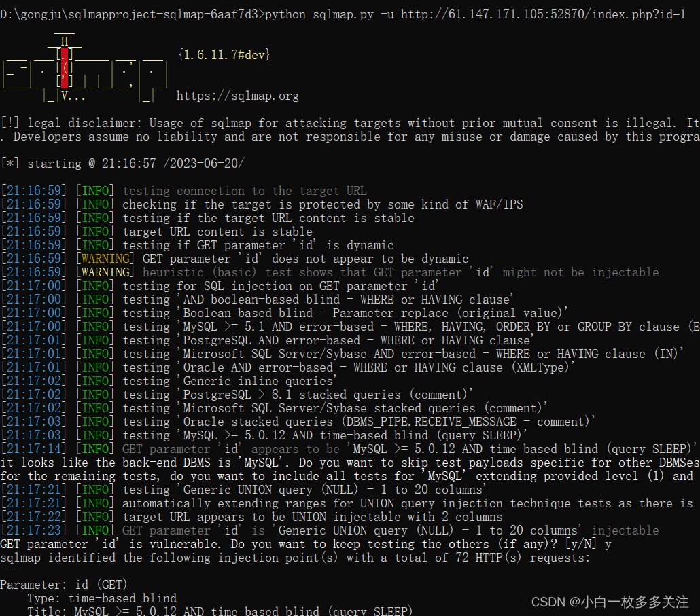Click the 'MySQL >= 5.1 AND error-based' line

coord(350,327)
